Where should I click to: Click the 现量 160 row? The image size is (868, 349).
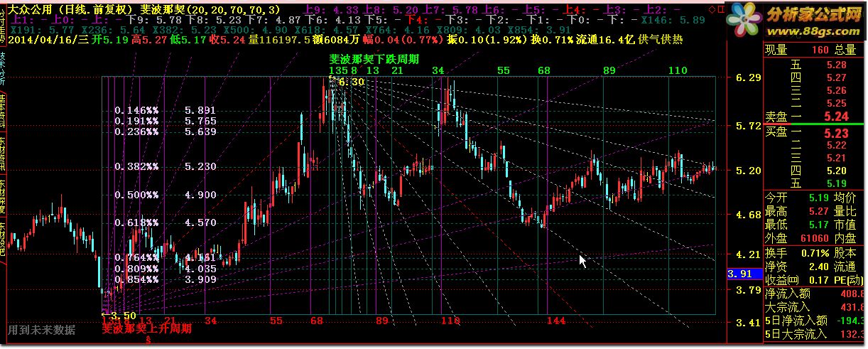796,50
